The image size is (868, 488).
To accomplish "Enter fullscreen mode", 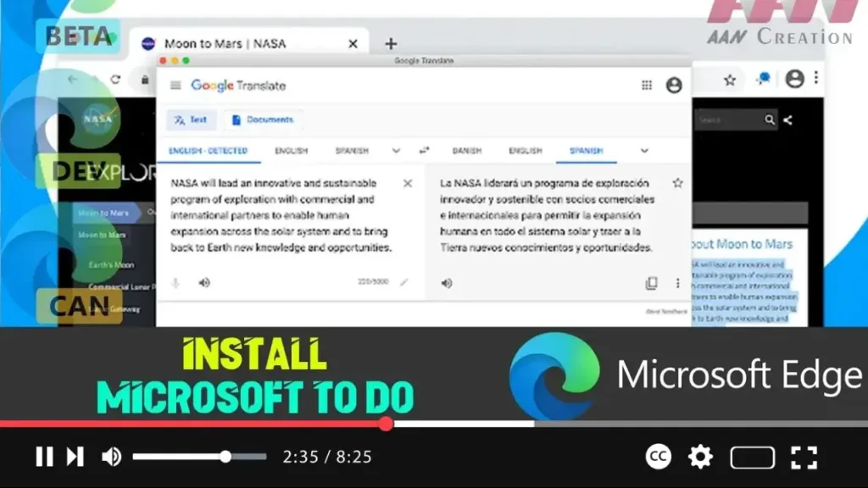I will point(804,457).
